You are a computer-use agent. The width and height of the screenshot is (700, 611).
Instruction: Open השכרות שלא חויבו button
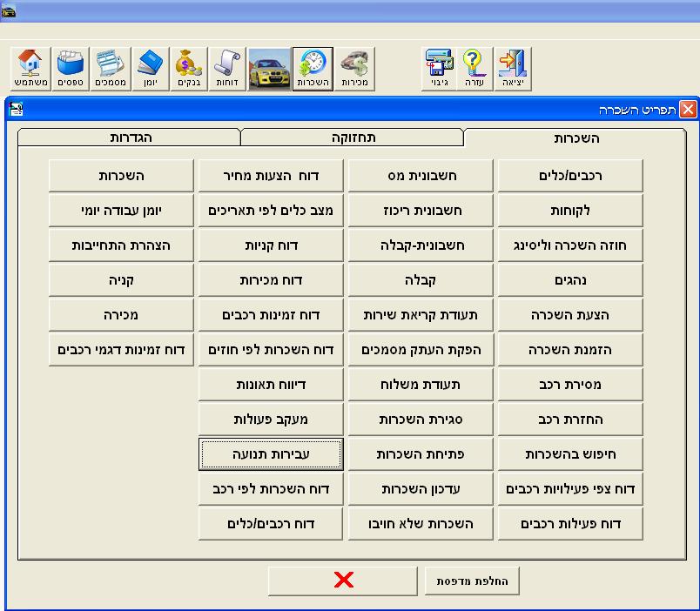click(x=421, y=523)
